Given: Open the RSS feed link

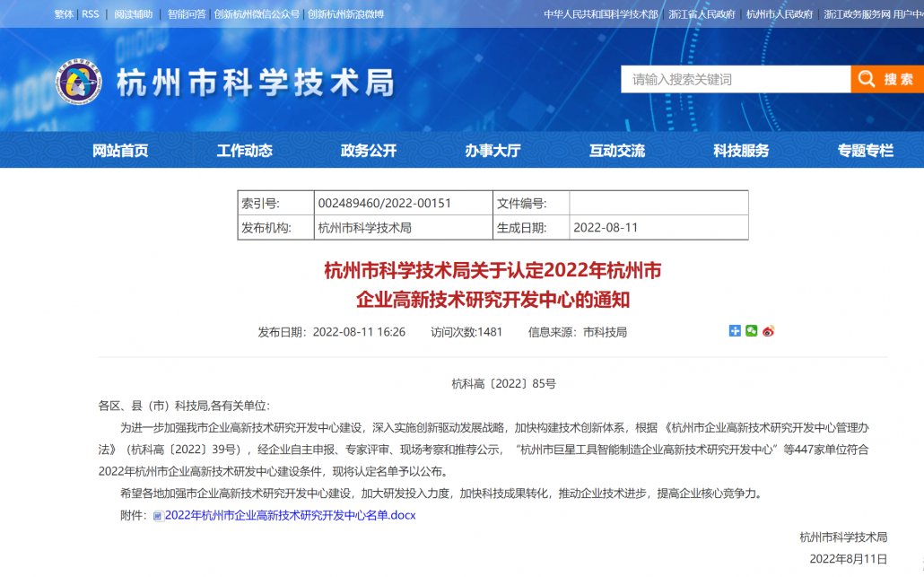Looking at the screenshot, I should 91,14.
